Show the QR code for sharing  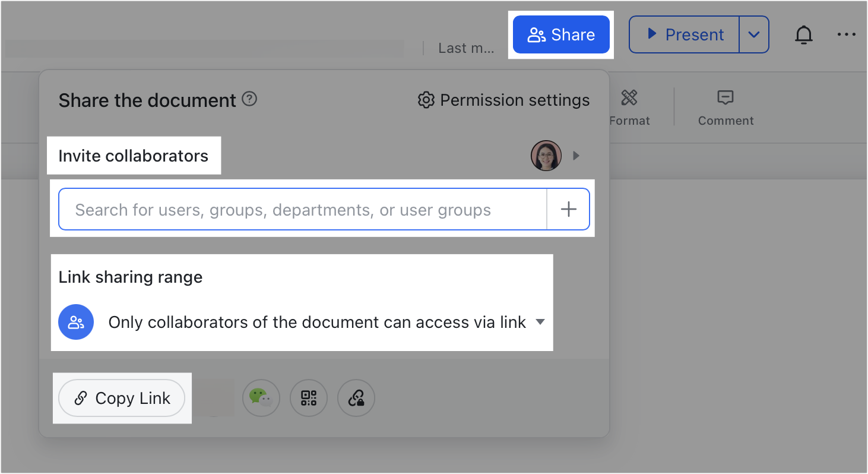(308, 397)
